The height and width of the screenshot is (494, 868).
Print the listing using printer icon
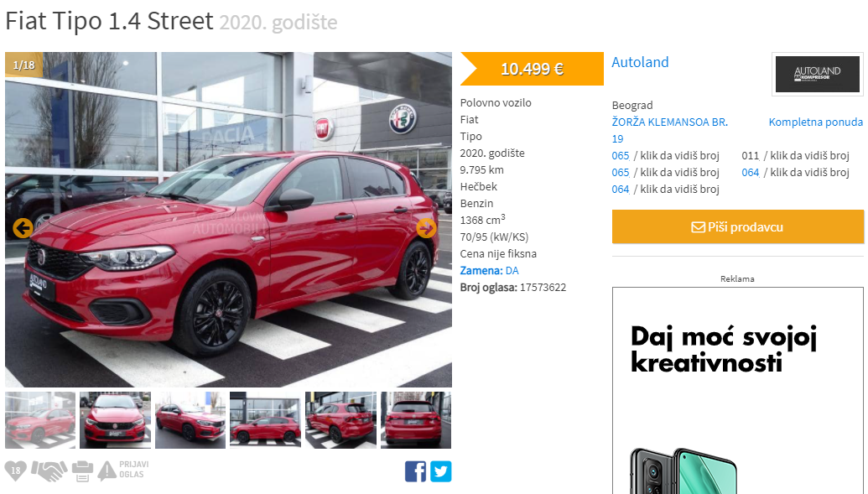click(82, 471)
